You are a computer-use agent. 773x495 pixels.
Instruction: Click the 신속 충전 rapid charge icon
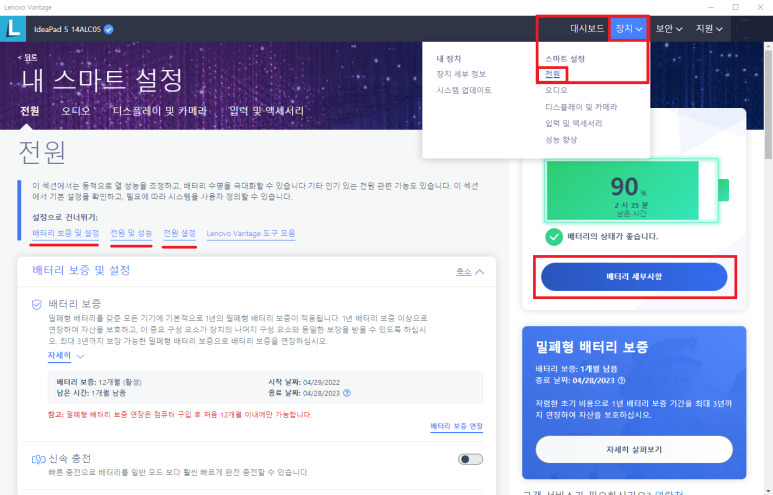click(x=38, y=460)
